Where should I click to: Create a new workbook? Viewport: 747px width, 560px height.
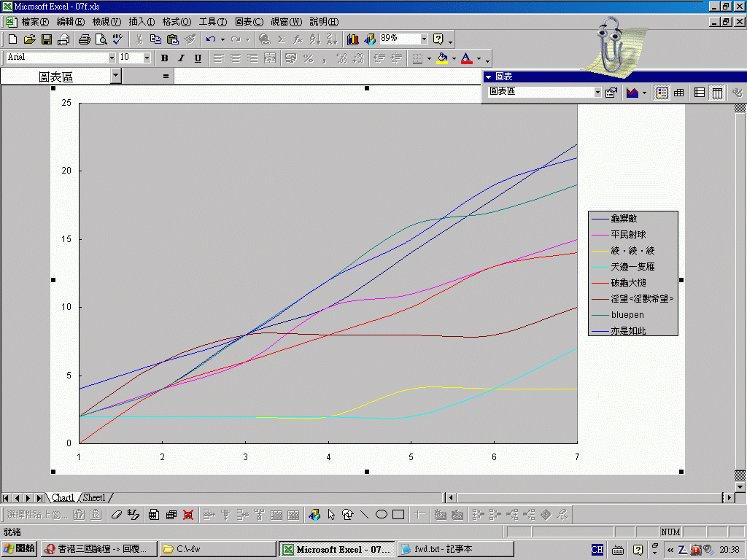coord(13,39)
